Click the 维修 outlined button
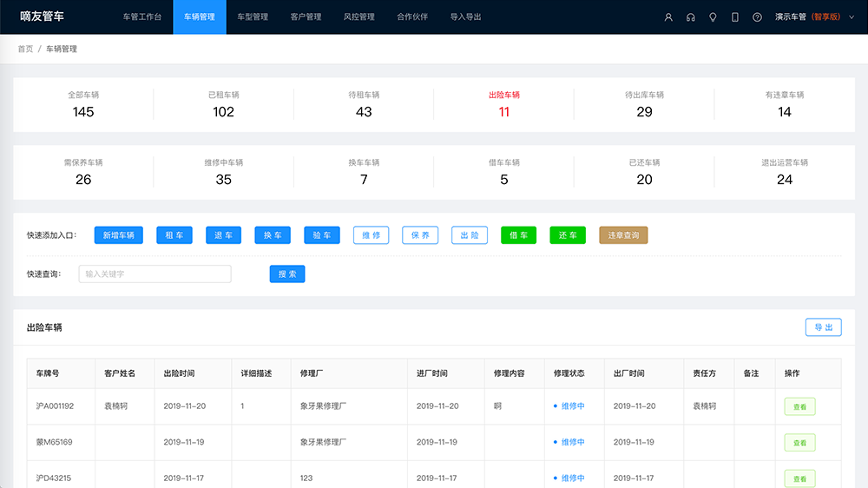The width and height of the screenshot is (868, 488). [x=371, y=235]
